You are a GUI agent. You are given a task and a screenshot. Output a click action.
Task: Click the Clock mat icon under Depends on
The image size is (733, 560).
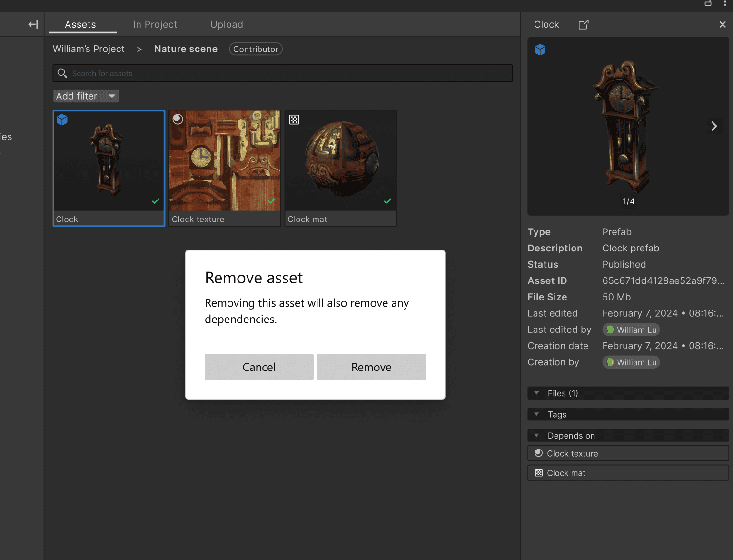(x=538, y=472)
